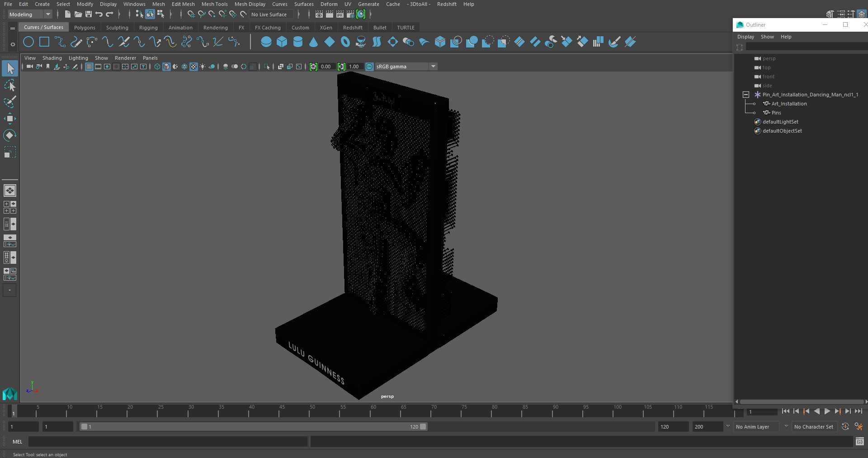The width and height of the screenshot is (868, 458).
Task: Click the NURBS cone shelf icon
Action: 314,42
